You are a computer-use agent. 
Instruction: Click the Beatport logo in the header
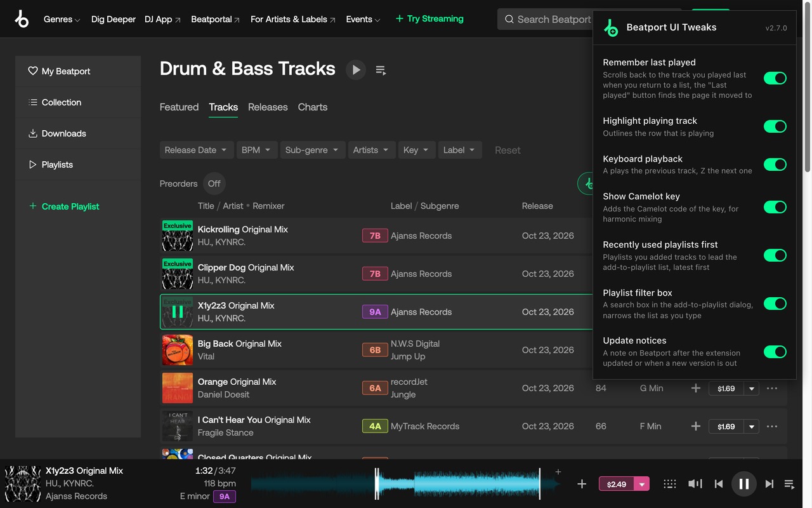coord(22,19)
